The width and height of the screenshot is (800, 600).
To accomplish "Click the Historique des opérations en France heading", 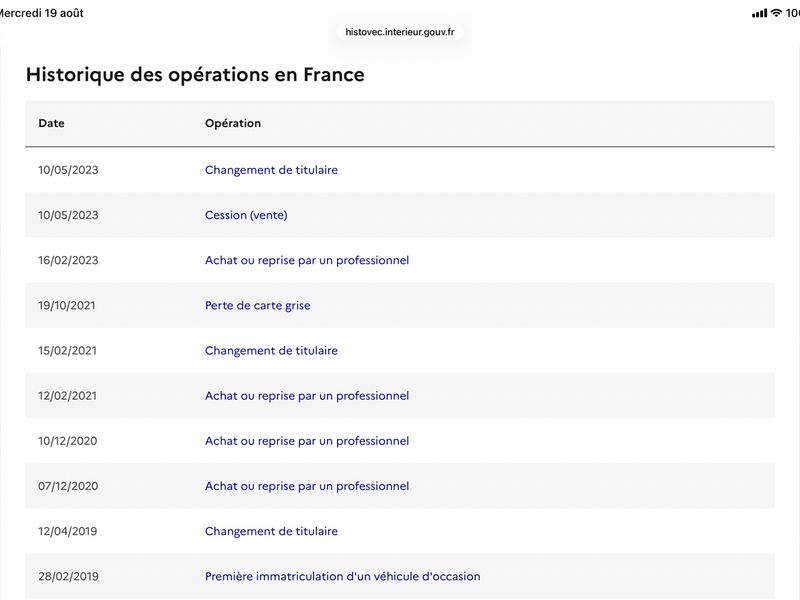I will point(195,74).
